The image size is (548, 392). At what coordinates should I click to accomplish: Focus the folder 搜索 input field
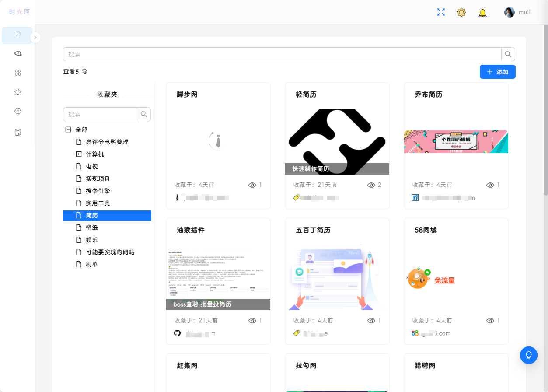[100, 114]
